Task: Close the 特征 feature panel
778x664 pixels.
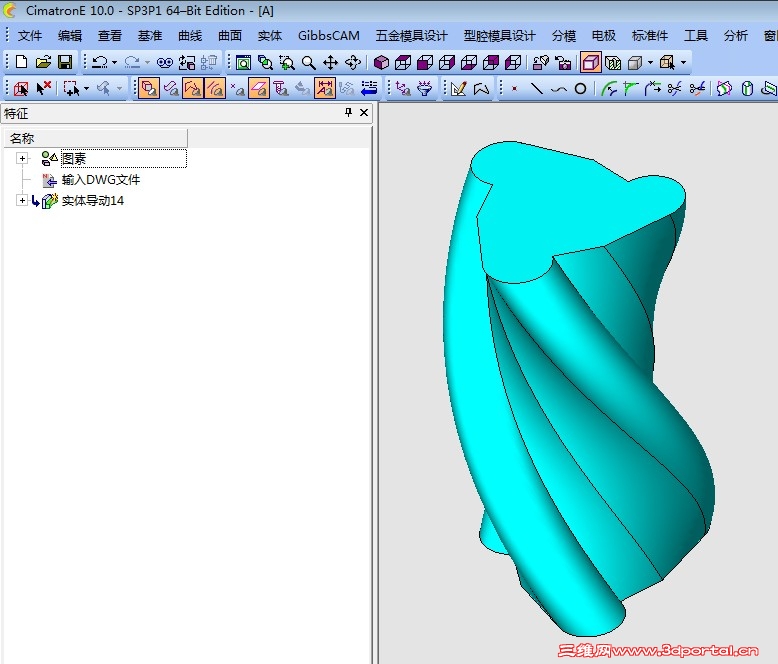Action: pos(364,113)
